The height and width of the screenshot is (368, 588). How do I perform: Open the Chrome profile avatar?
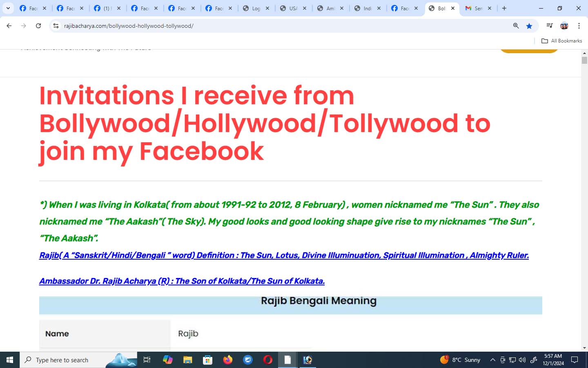(x=564, y=26)
